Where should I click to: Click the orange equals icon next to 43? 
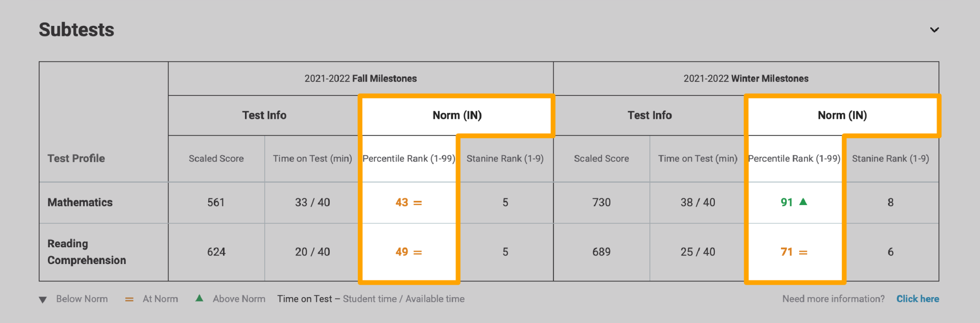click(418, 203)
